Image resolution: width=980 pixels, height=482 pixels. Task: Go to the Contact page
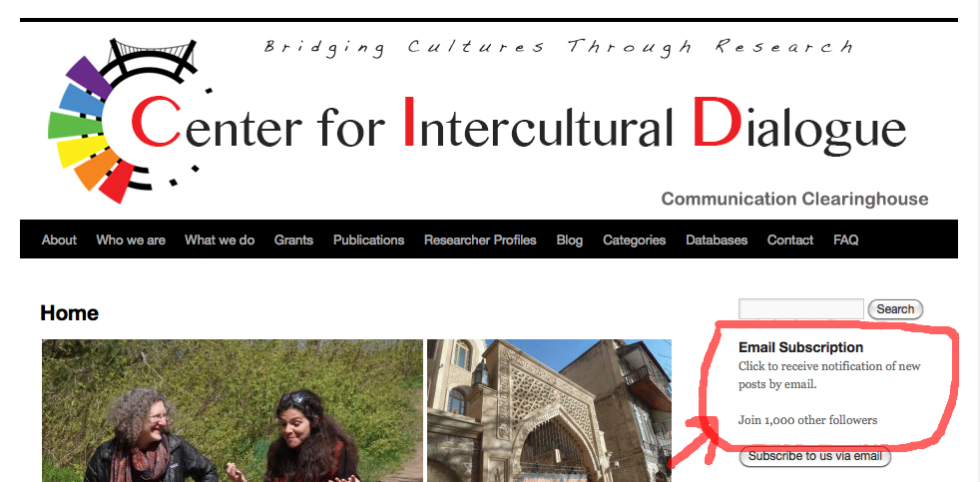coord(790,241)
